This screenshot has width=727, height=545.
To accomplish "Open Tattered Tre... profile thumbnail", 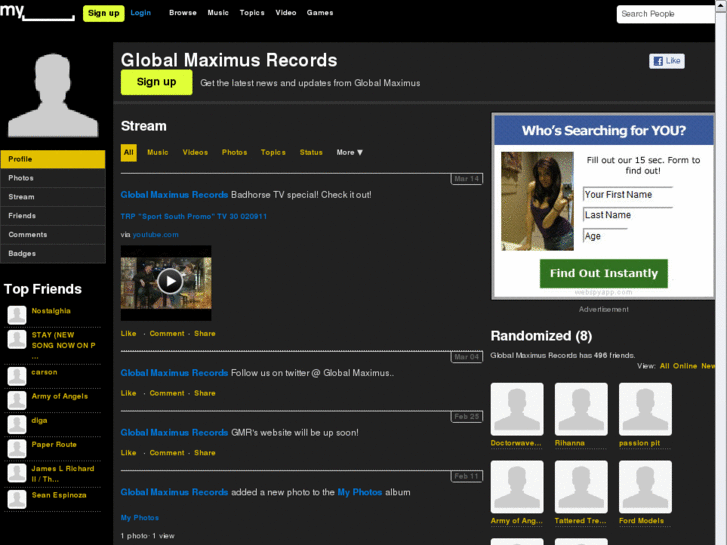I will (581, 487).
